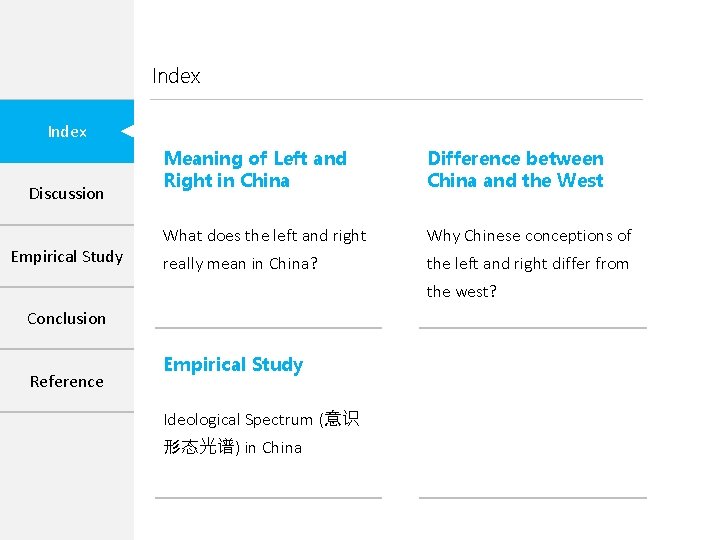Click divider line below "the west?" text
This screenshot has width=720, height=540.
532,327
